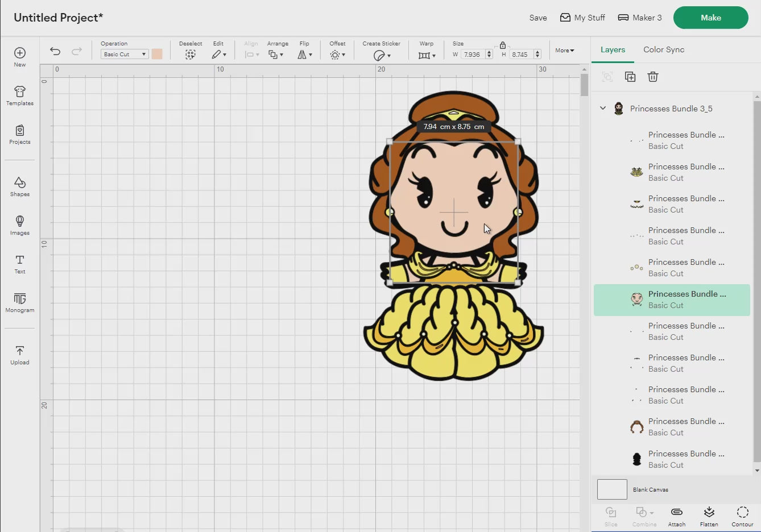The image size is (761, 532).
Task: Click the Untitled Project title
Action: click(58, 18)
